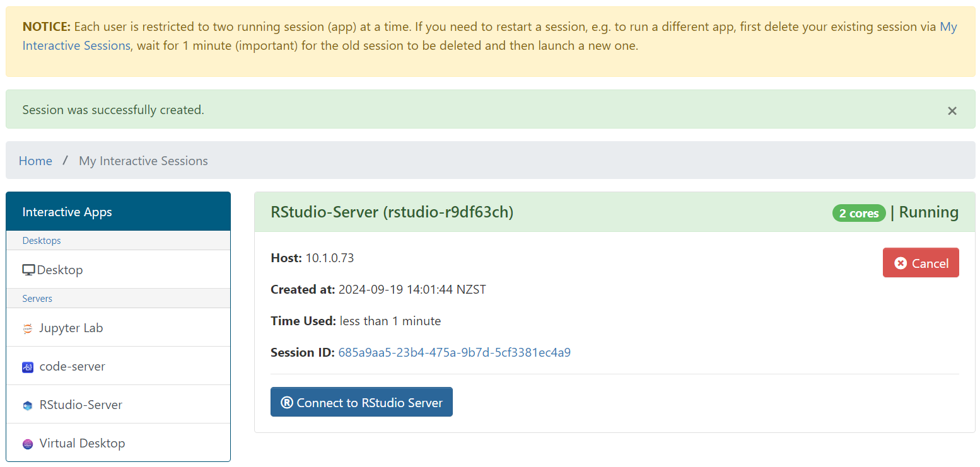Select the Virtual Desktop app entry
This screenshot has width=980, height=467.
click(82, 443)
